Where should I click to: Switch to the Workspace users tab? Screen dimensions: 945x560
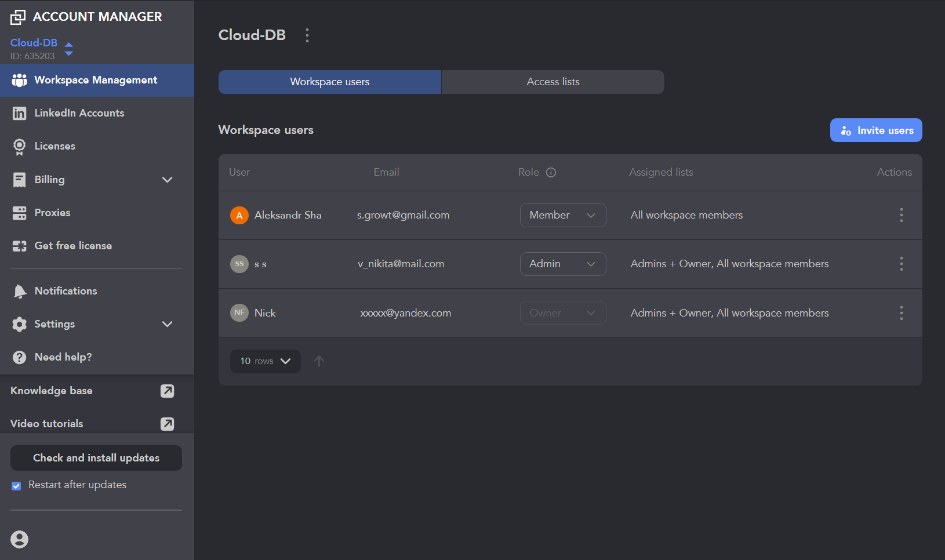[x=330, y=82]
